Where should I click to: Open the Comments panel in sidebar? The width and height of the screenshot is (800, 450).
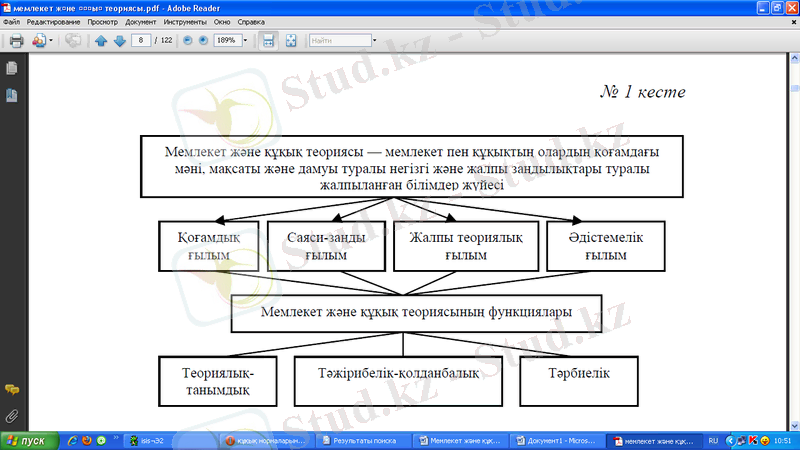12,390
